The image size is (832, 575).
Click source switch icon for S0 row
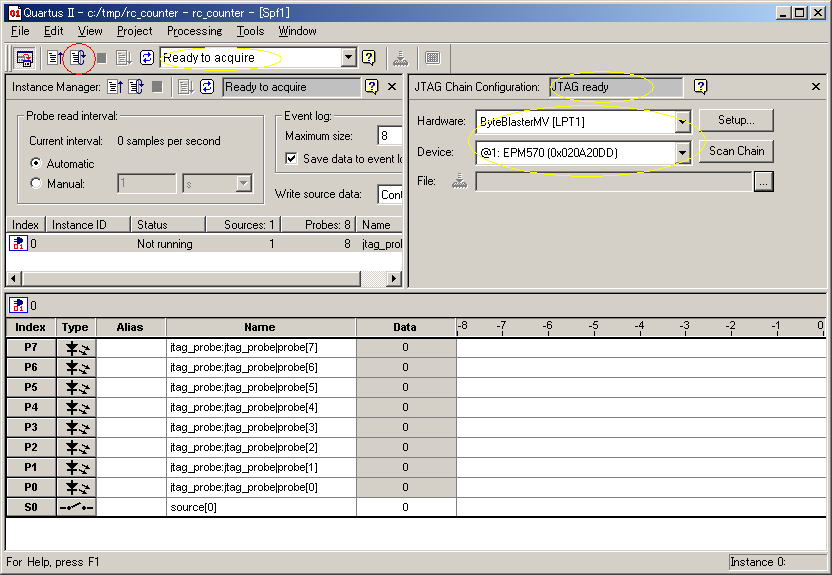76,508
